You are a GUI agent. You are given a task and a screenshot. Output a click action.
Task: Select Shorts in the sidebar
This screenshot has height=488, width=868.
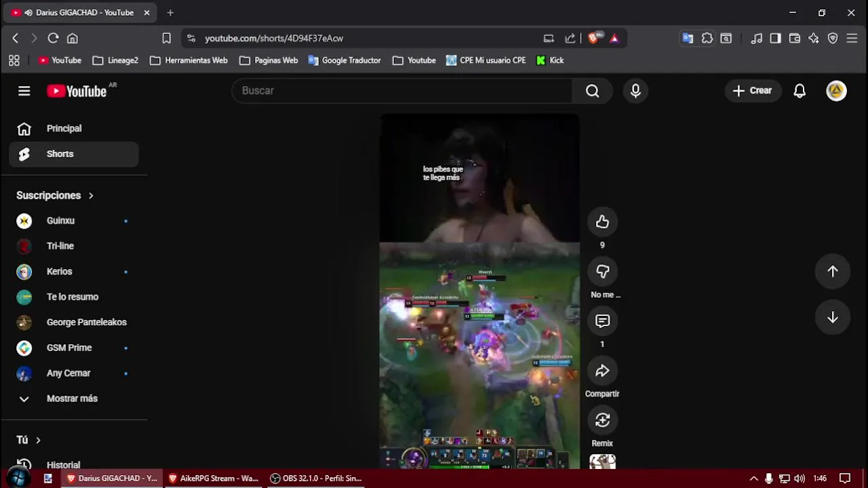coord(74,154)
